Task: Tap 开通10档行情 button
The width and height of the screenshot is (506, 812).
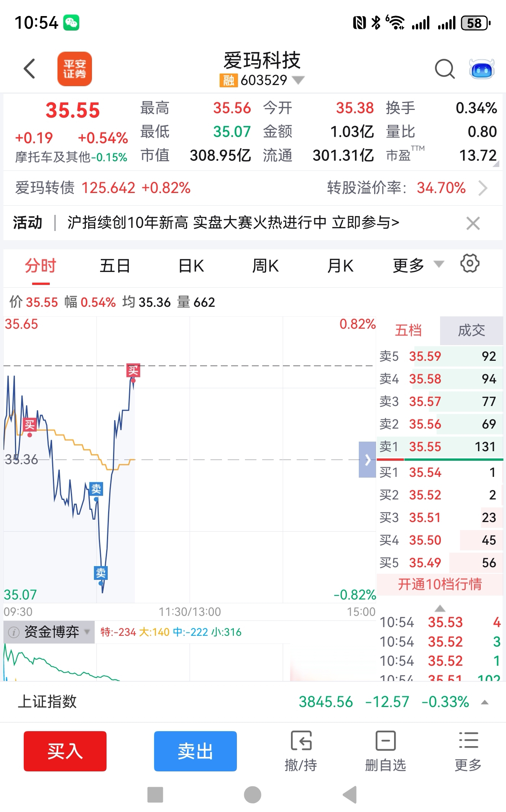Action: [x=440, y=584]
